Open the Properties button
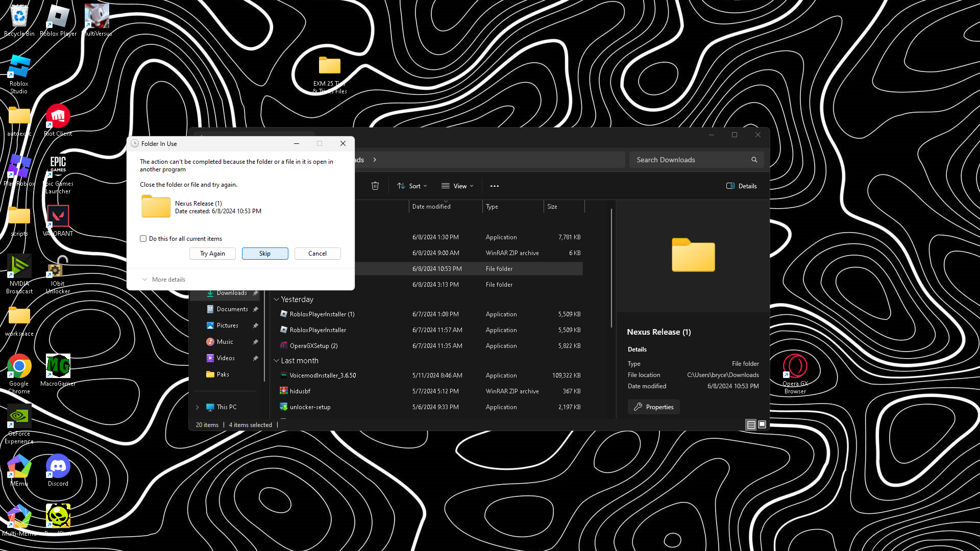Viewport: 980px width, 551px height. [x=653, y=407]
